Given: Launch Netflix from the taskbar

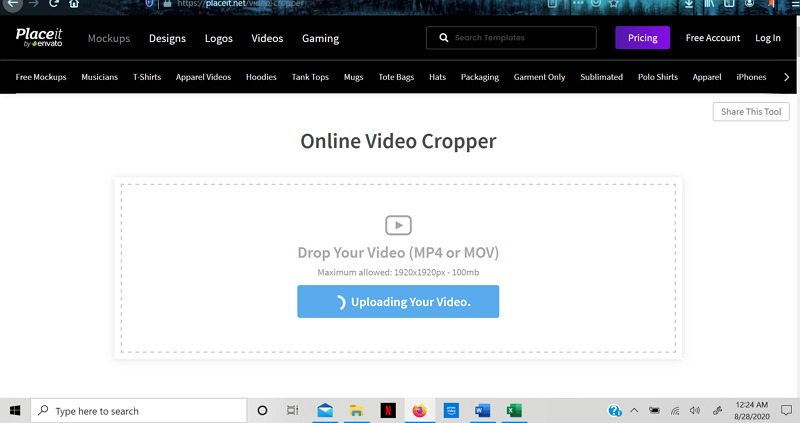Looking at the screenshot, I should click(388, 411).
